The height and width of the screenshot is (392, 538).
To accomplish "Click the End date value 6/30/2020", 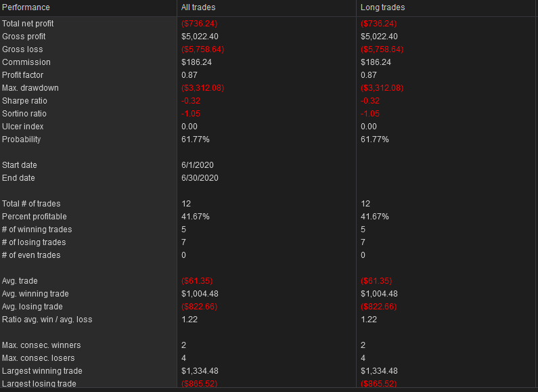I will [x=200, y=178].
